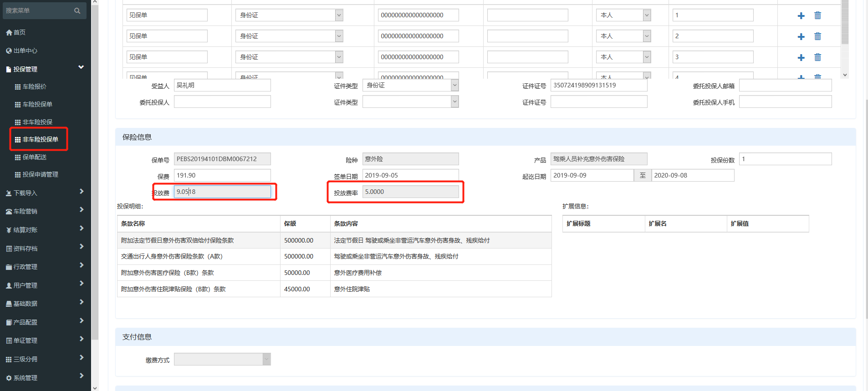868x391 pixels.
Task: Expand the 资料存档 menu chevron
Action: pos(82,247)
